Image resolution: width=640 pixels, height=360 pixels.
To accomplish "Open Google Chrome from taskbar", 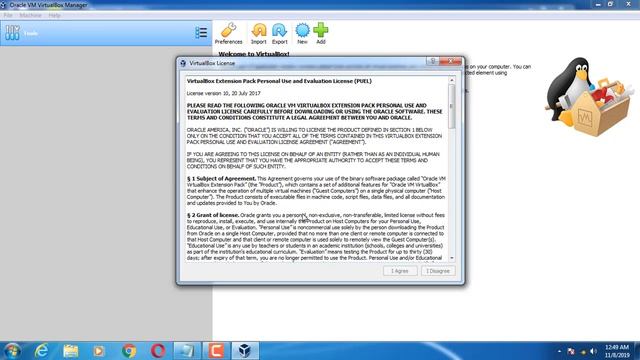I will 129,351.
